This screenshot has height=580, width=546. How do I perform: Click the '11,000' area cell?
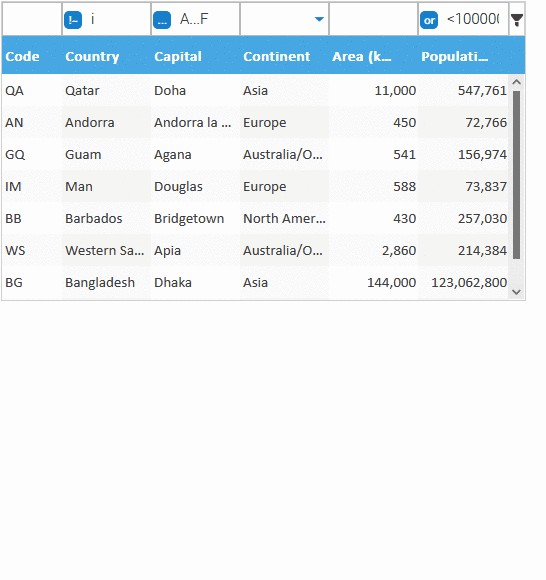(x=373, y=91)
